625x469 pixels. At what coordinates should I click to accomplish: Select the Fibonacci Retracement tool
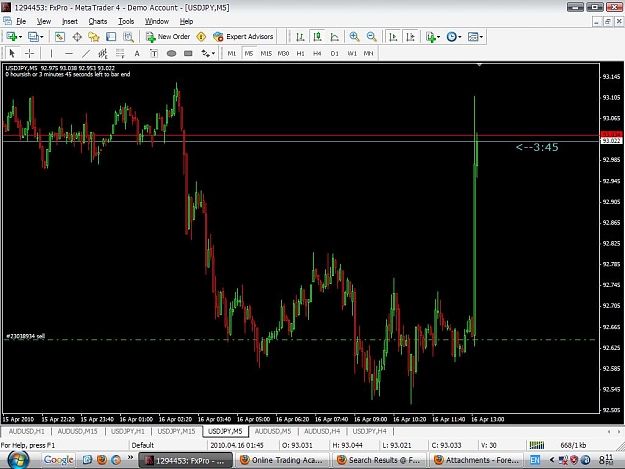120,53
